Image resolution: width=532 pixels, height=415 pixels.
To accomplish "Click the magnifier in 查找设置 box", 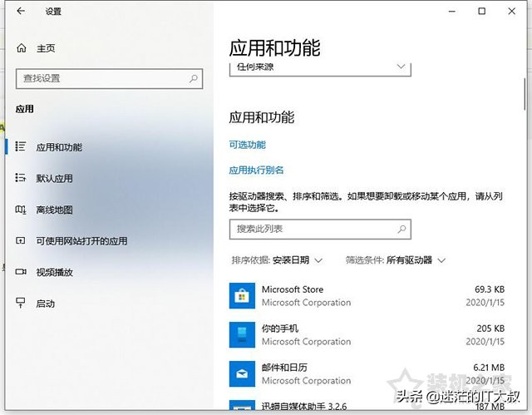I will click(194, 79).
